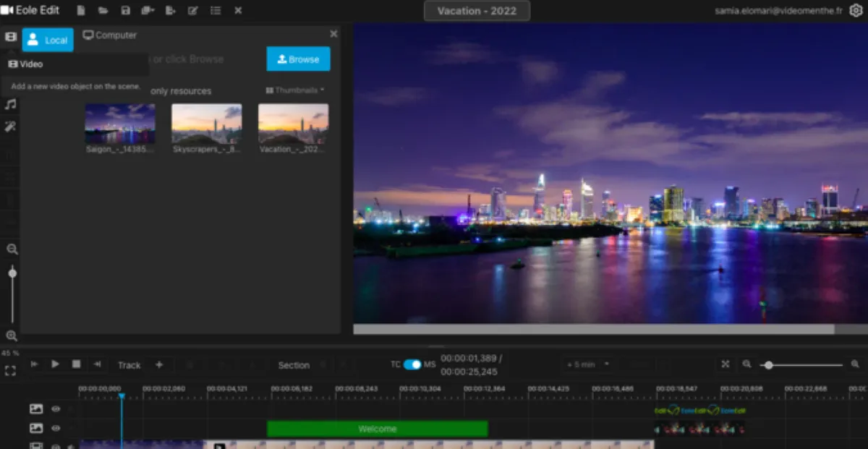Select the video filmstrip sidebar icon
The width and height of the screenshot is (868, 449).
(x=10, y=37)
